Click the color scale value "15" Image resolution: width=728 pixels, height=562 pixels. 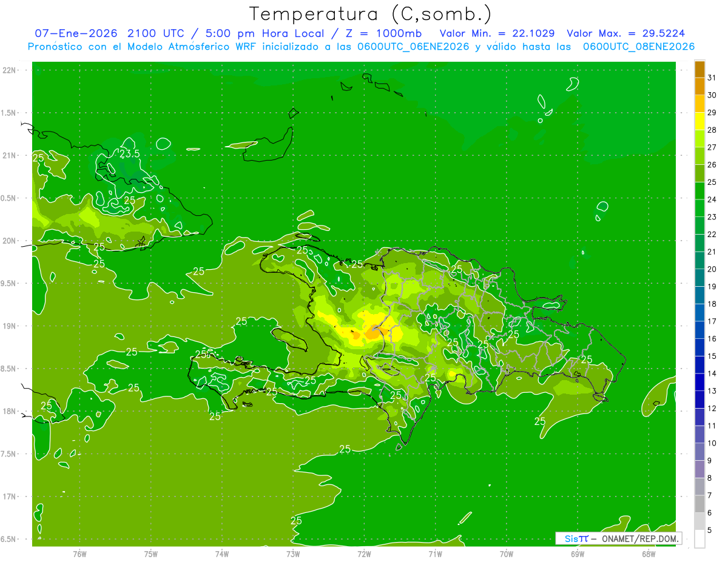712,356
